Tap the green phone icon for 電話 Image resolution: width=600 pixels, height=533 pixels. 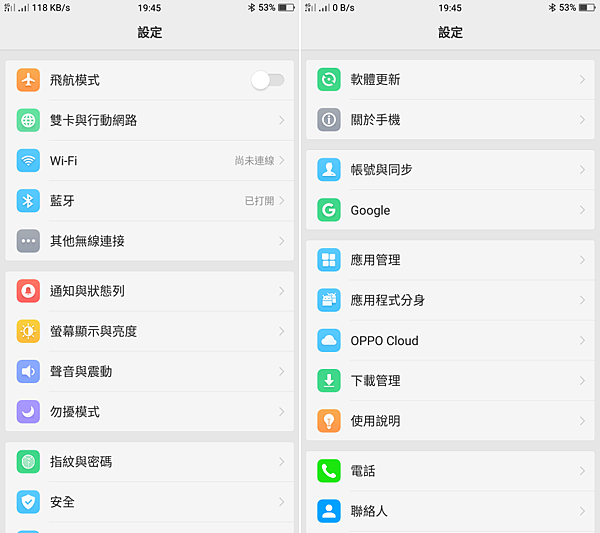coord(329,471)
